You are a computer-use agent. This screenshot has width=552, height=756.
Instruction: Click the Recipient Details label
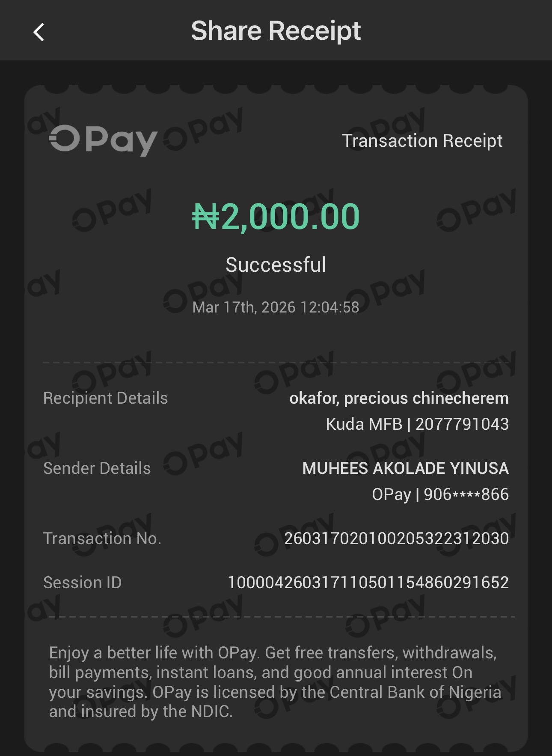[105, 398]
